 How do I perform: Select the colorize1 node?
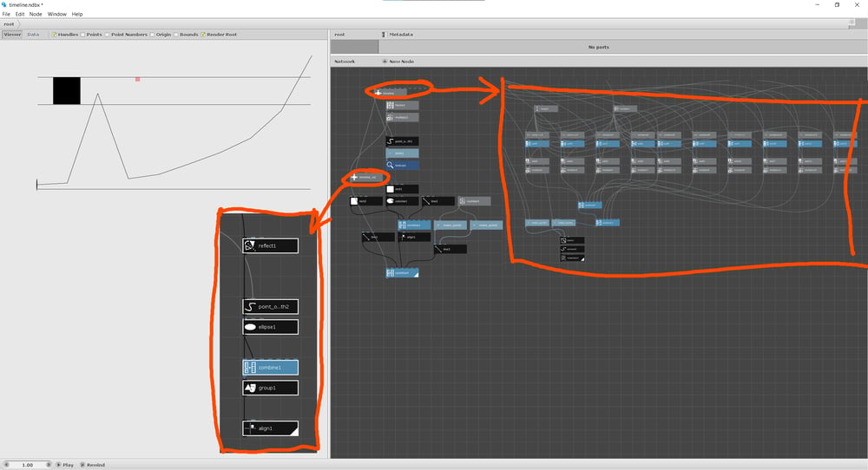(402, 201)
